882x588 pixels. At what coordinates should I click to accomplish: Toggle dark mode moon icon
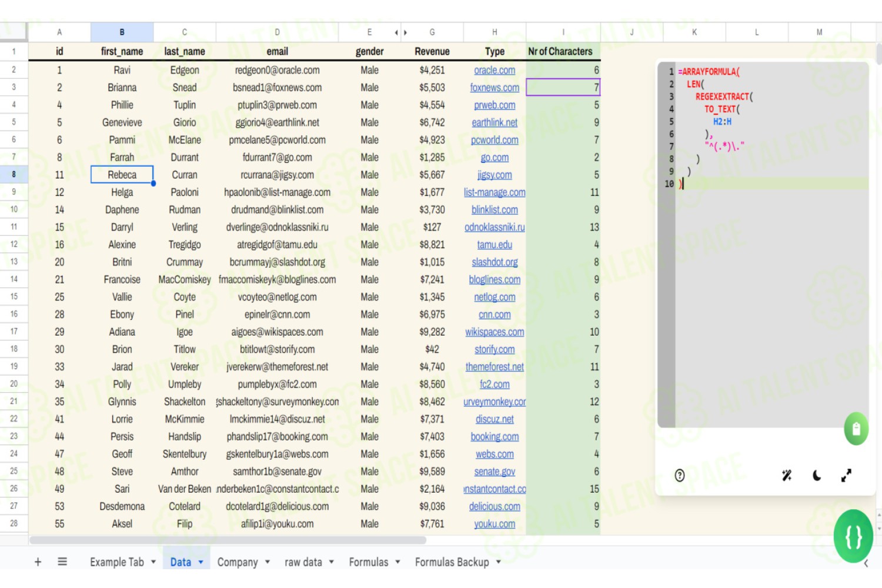coord(817,476)
